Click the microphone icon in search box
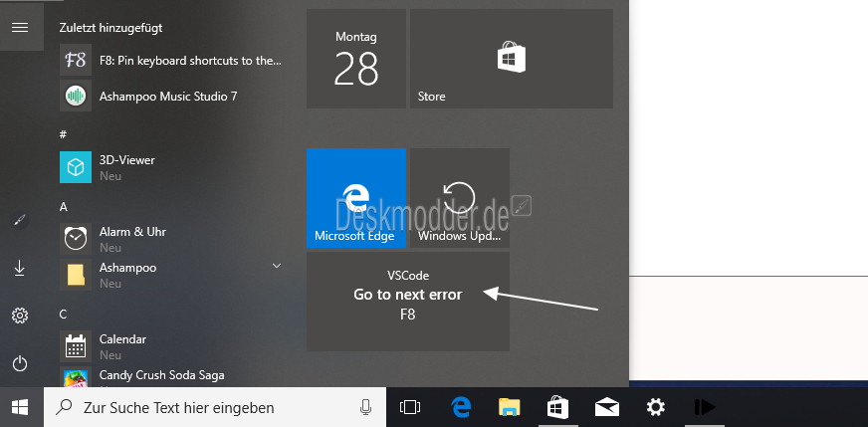The image size is (868, 427). 365,408
